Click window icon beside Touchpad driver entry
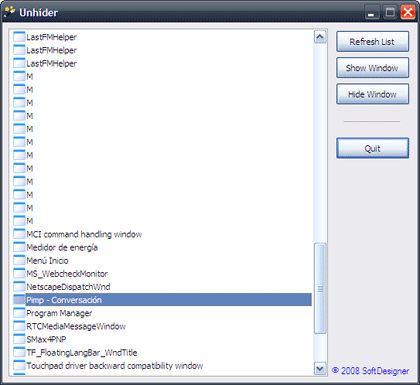Screen dimensions: 420x385 [x=19, y=365]
